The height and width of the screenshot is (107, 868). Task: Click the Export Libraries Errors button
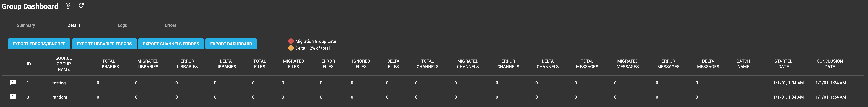(x=104, y=44)
